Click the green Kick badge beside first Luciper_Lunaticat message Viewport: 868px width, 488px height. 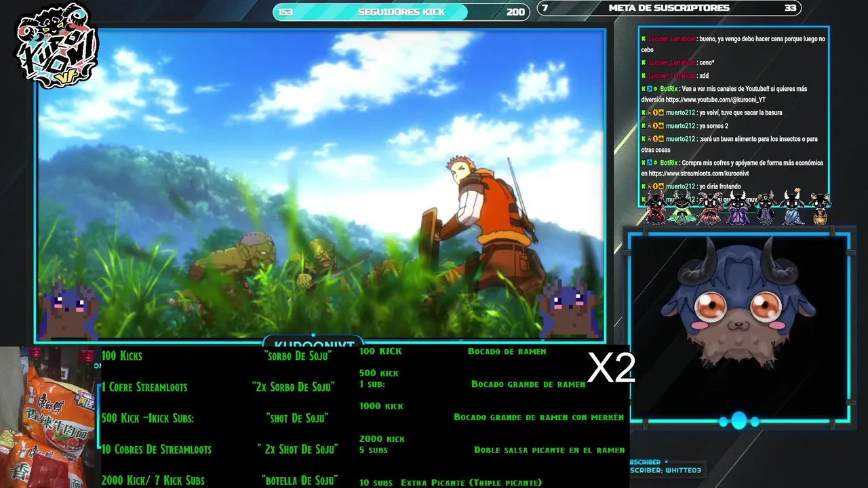click(x=644, y=39)
